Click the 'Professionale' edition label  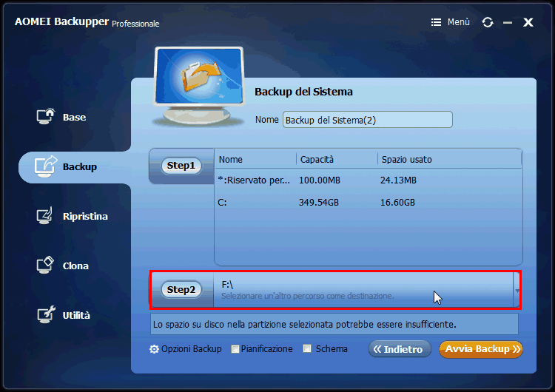coord(135,24)
